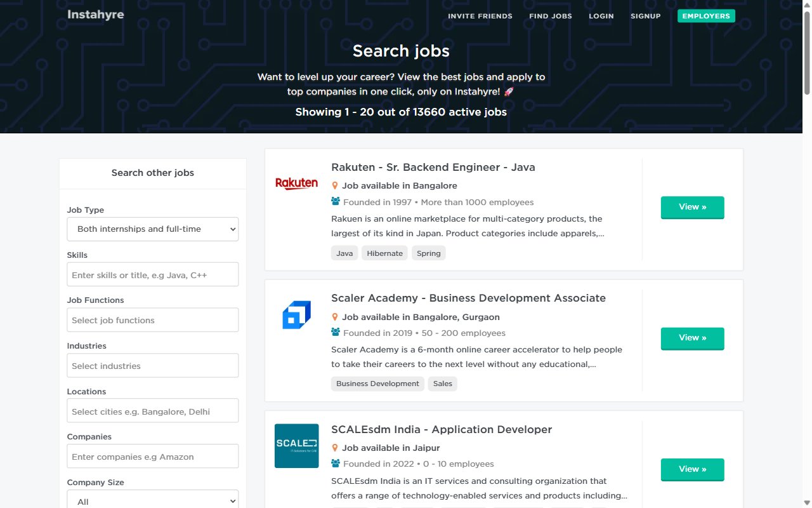Click the SCALEsdm India logo
This screenshot has width=812, height=508.
tap(296, 446)
